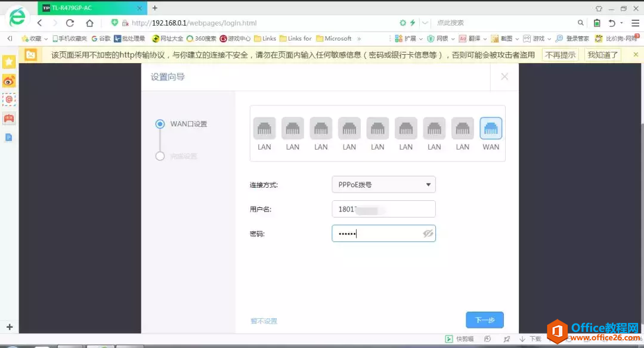Open 下载 downloads in status bar
644x348 pixels.
coord(530,338)
